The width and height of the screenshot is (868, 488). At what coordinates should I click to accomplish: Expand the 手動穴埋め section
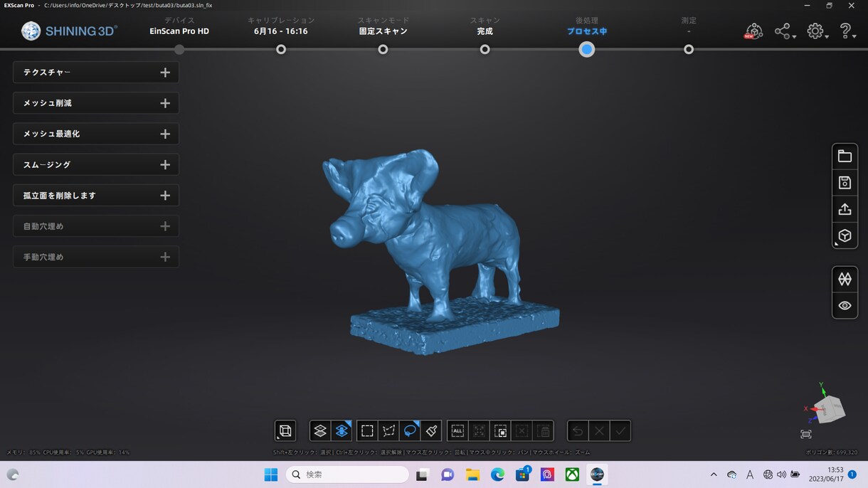point(96,257)
